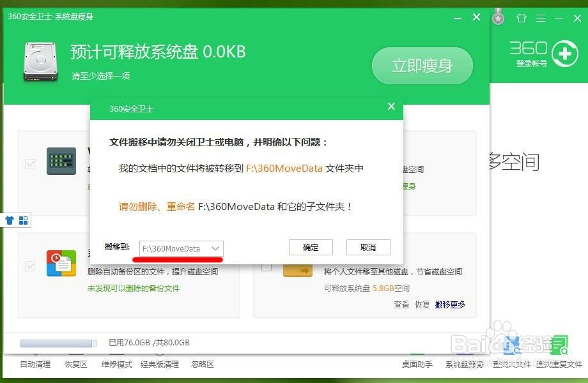Open the skin shirt icon in title bar
The image size is (588, 383).
coord(522,18)
